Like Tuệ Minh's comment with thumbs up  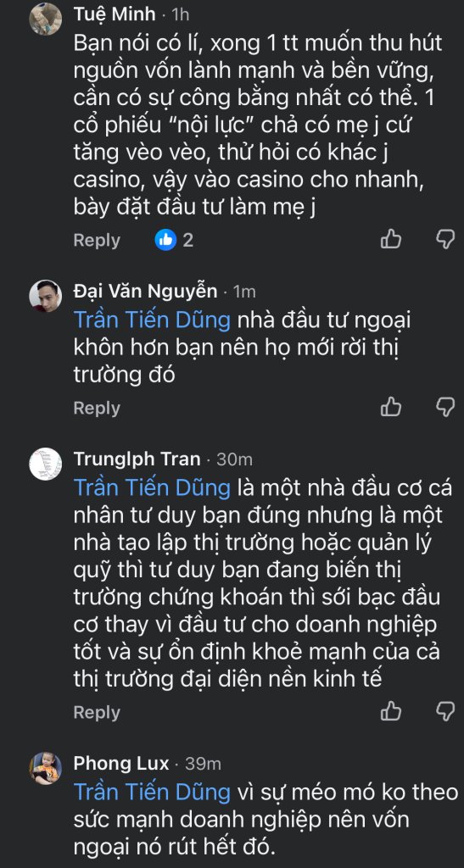[391, 240]
